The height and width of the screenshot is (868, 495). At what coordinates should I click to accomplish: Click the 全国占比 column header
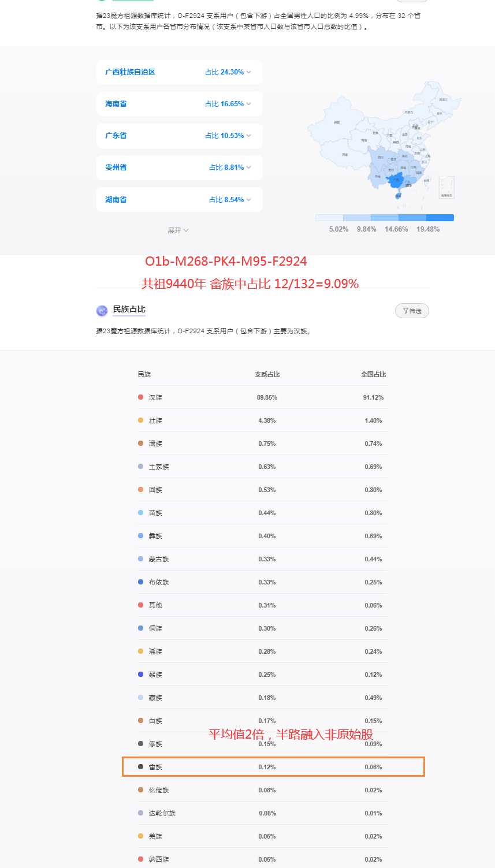[x=373, y=374]
